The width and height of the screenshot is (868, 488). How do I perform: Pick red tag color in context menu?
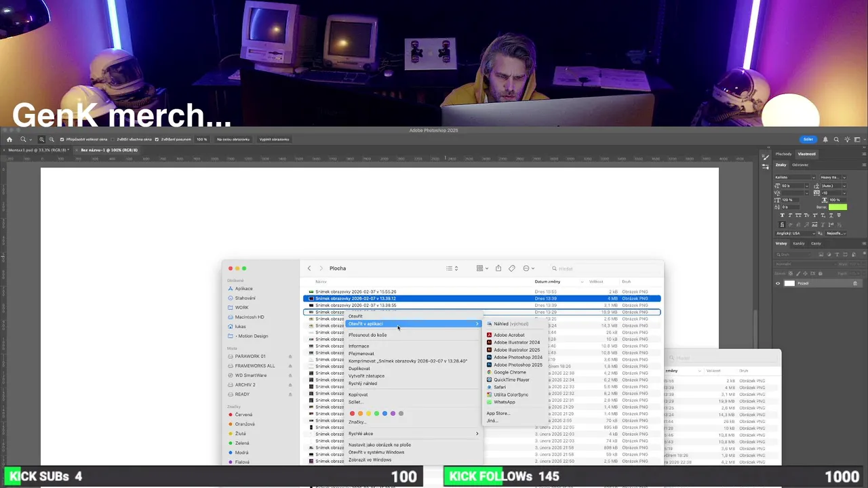point(352,413)
